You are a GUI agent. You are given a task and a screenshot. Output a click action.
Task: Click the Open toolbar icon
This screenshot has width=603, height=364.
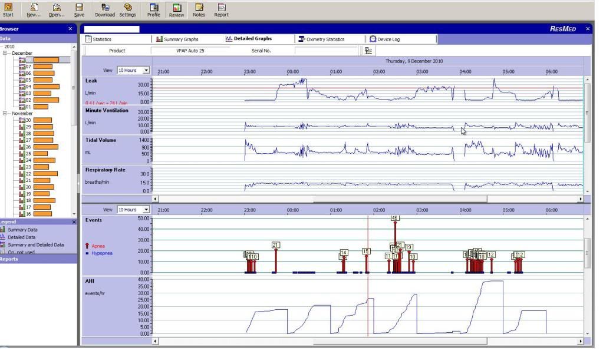coord(56,10)
